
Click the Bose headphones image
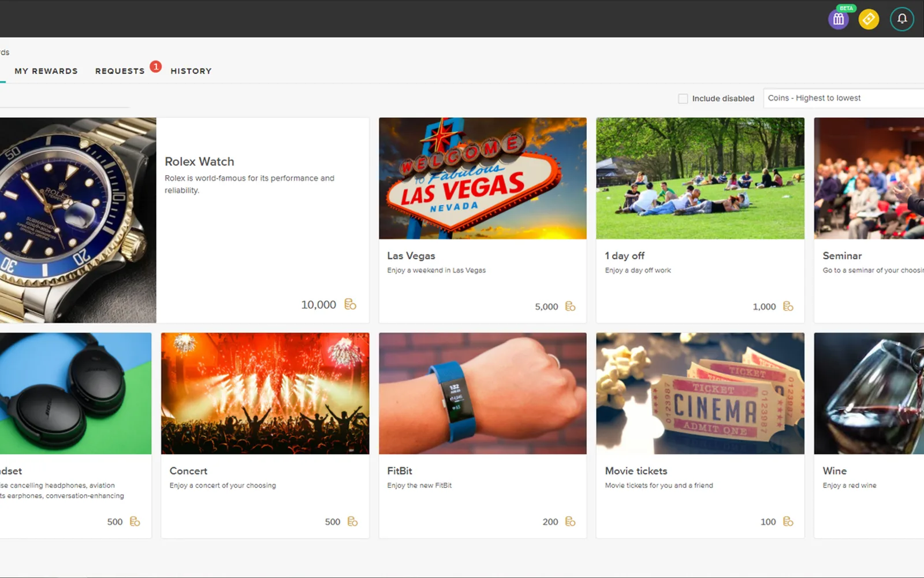76,394
